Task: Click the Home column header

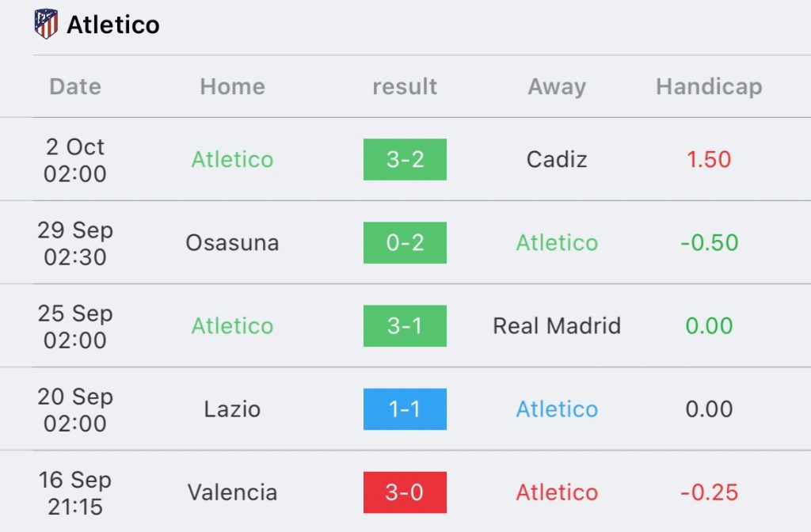Action: [x=232, y=86]
